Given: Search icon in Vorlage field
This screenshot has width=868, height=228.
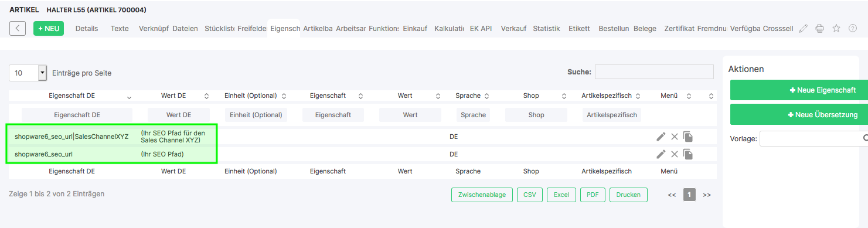Looking at the screenshot, I should [865, 139].
